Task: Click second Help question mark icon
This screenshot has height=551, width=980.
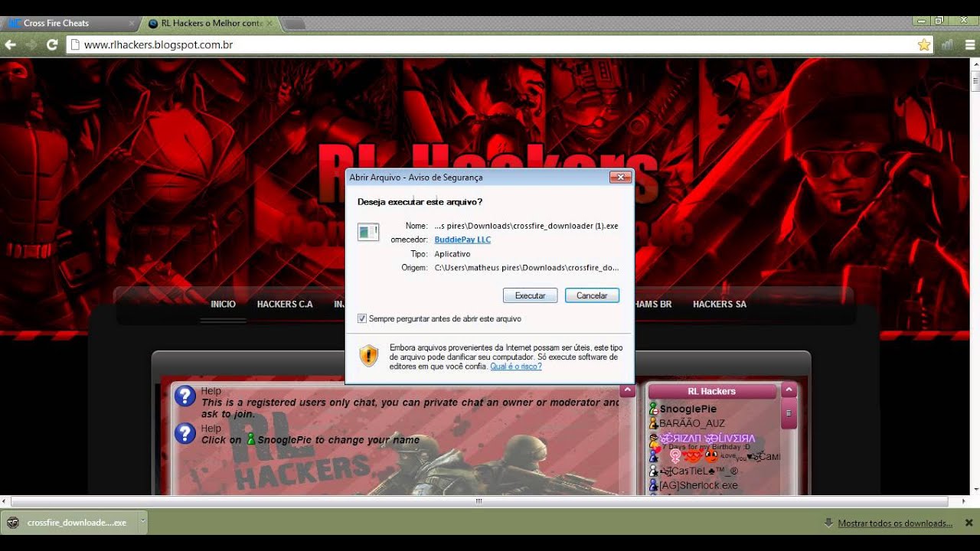Action: coord(185,434)
